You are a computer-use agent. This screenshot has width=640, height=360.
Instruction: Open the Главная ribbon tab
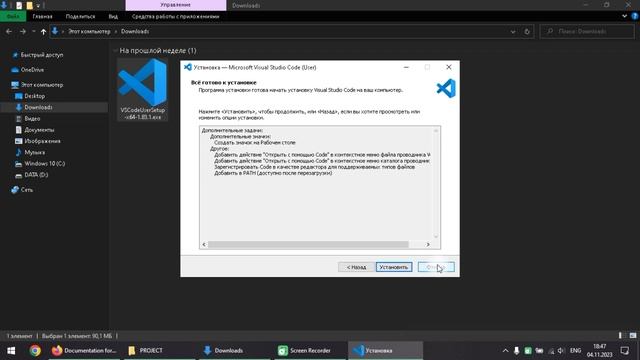coord(42,16)
